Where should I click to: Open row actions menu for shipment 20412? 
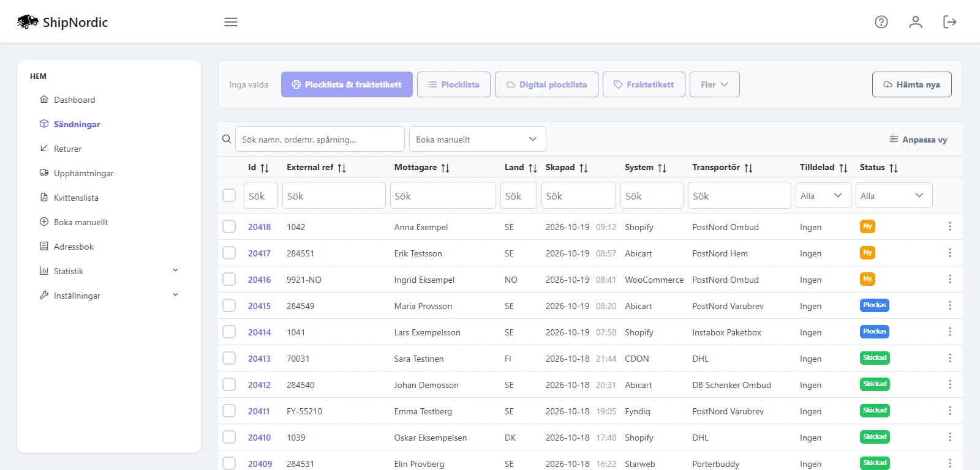point(950,384)
